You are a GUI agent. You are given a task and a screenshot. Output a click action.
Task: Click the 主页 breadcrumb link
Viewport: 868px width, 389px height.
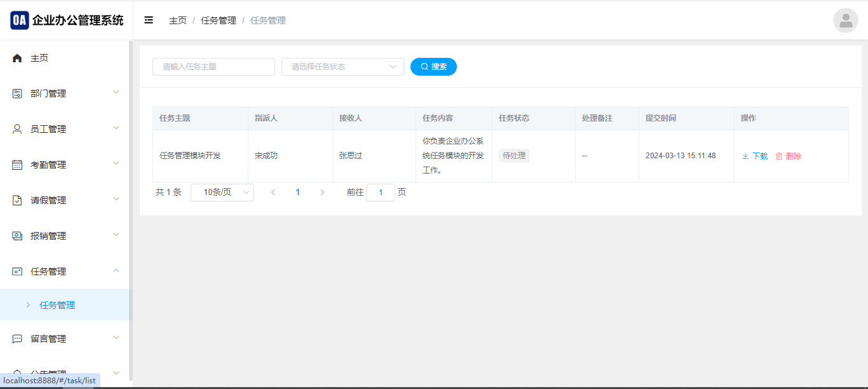pyautogui.click(x=178, y=20)
